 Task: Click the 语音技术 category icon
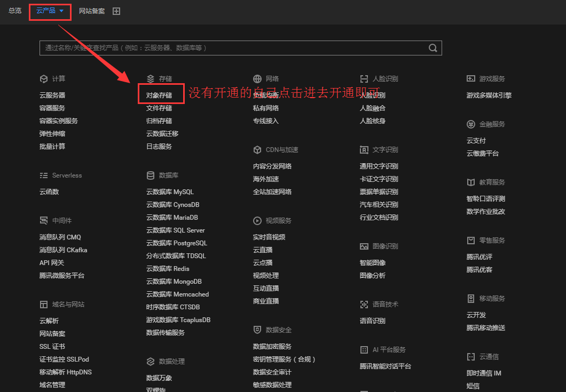[364, 305]
